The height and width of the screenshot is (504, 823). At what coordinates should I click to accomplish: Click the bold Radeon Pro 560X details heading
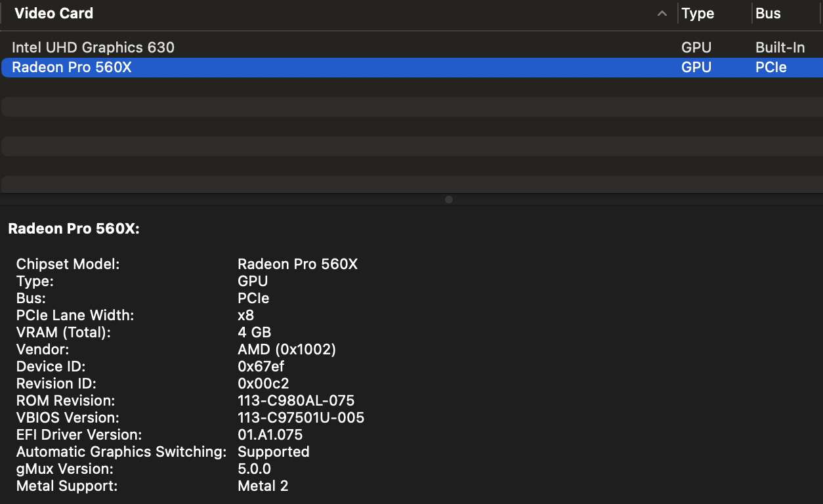[74, 229]
